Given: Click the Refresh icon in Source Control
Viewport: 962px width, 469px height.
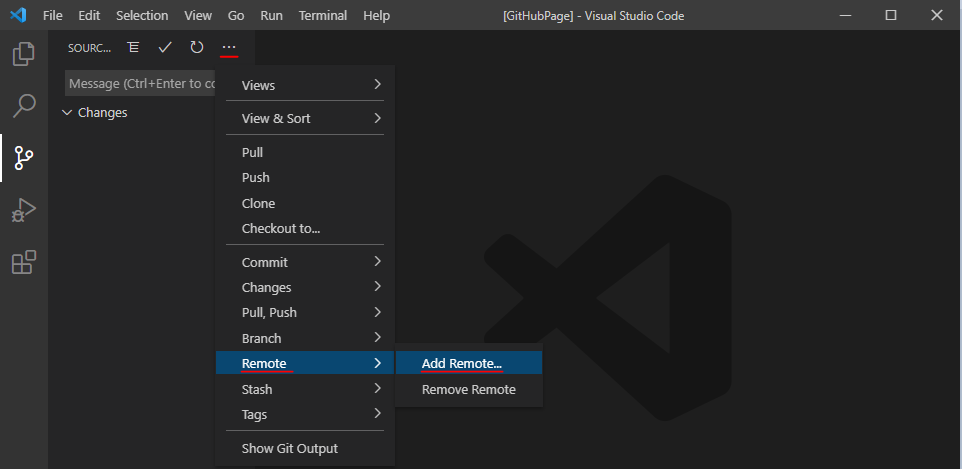Looking at the screenshot, I should point(196,47).
